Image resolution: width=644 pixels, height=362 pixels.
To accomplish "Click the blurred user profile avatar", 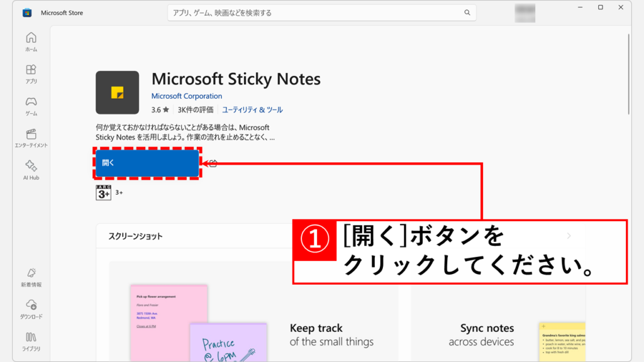I will coord(525,13).
